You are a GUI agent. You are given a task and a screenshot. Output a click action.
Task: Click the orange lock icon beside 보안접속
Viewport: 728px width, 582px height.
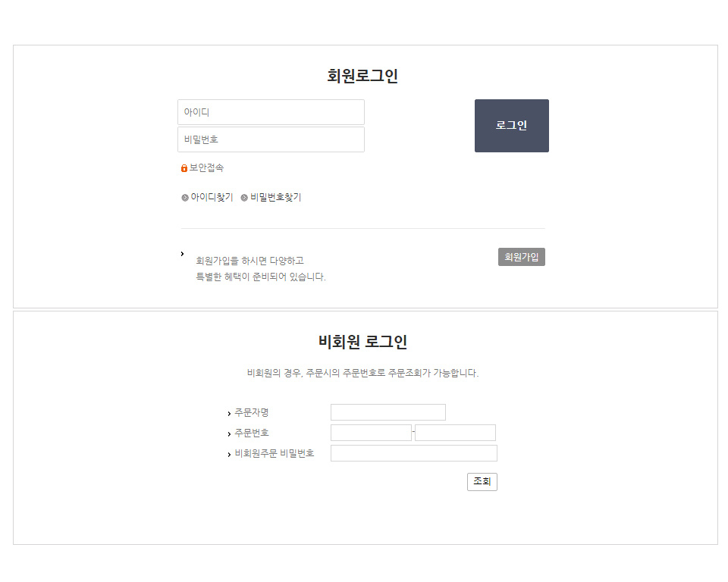184,168
